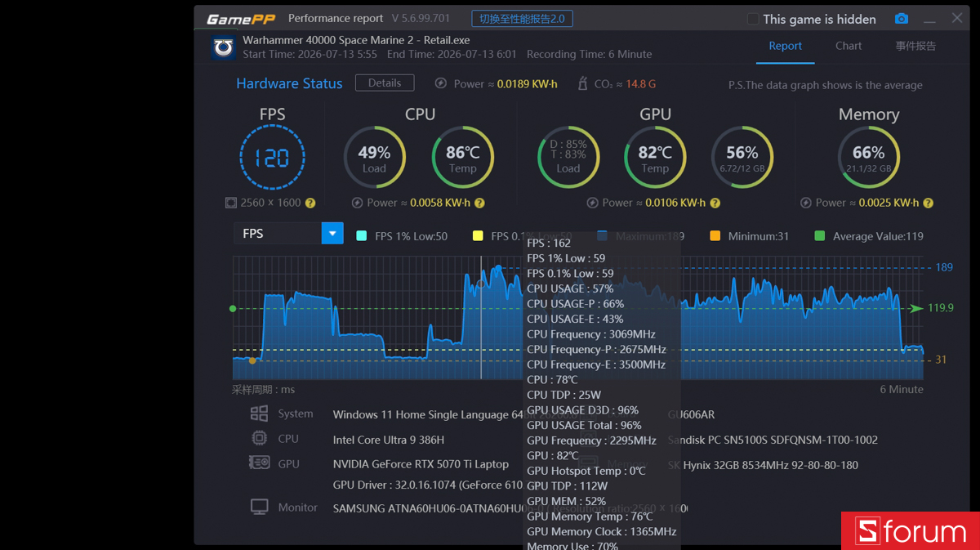Click the GPU power lightning icon
The height and width of the screenshot is (550, 980).
[592, 203]
